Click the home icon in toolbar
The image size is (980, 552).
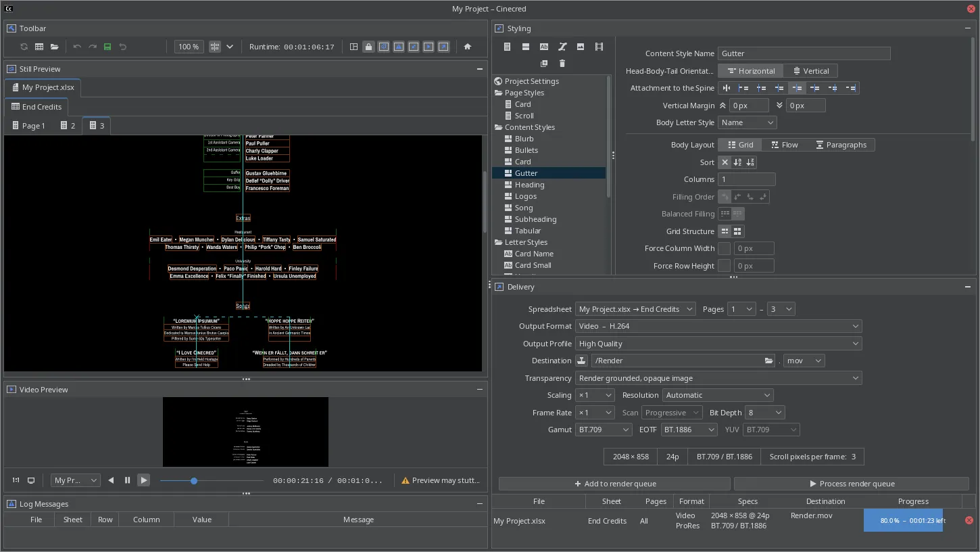tap(467, 47)
